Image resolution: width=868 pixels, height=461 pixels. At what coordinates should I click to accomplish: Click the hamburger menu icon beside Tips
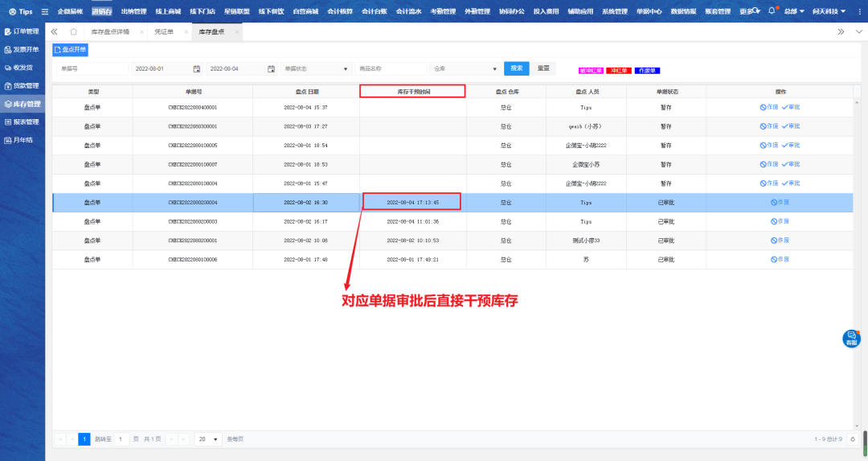(45, 12)
